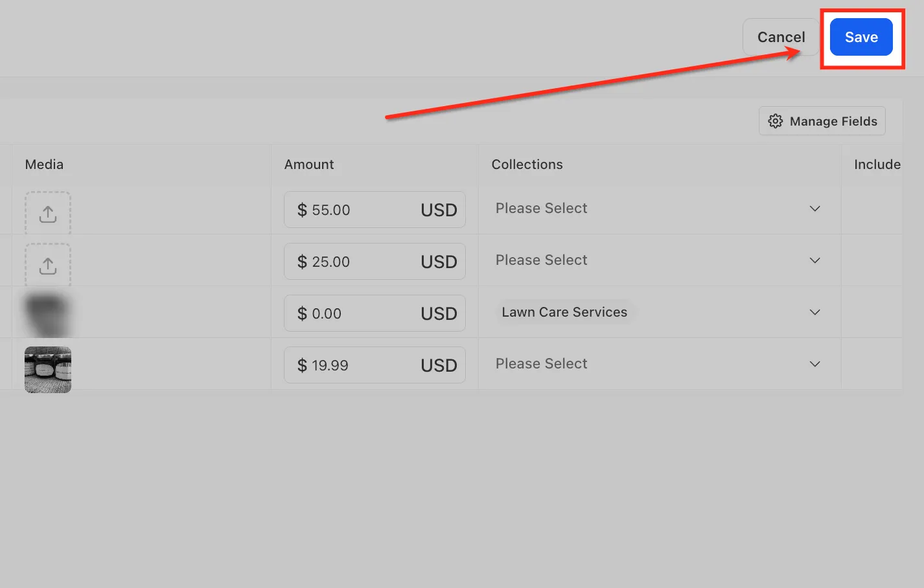This screenshot has height=588, width=924.
Task: Open Manage Fields settings
Action: coord(822,121)
